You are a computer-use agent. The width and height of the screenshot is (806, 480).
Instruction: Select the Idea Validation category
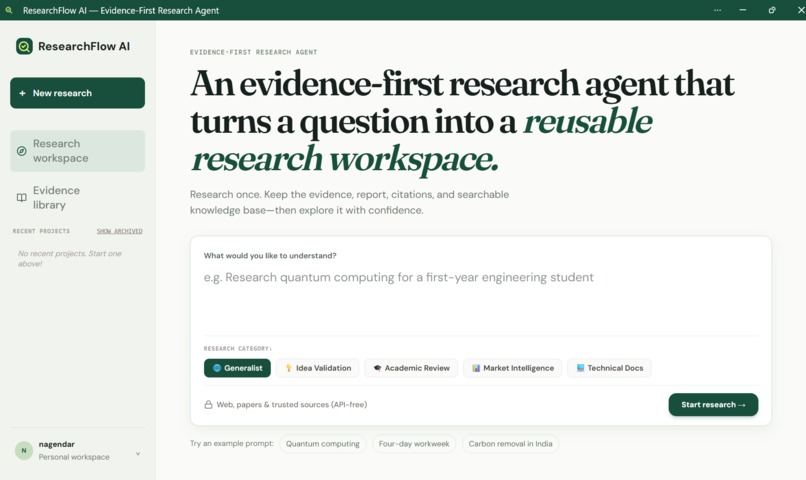point(318,368)
